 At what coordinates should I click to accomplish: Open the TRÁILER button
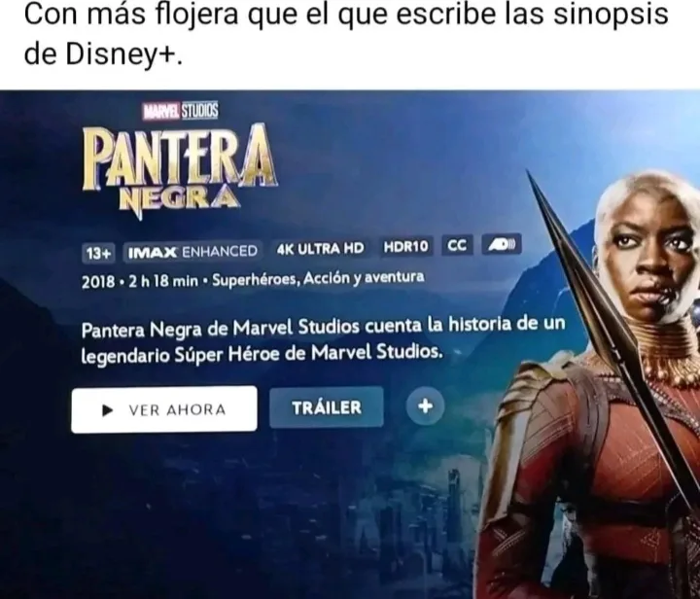pos(327,407)
